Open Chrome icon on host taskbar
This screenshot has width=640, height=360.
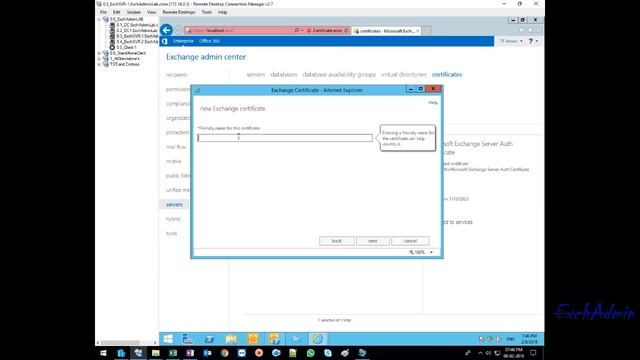coord(224,353)
